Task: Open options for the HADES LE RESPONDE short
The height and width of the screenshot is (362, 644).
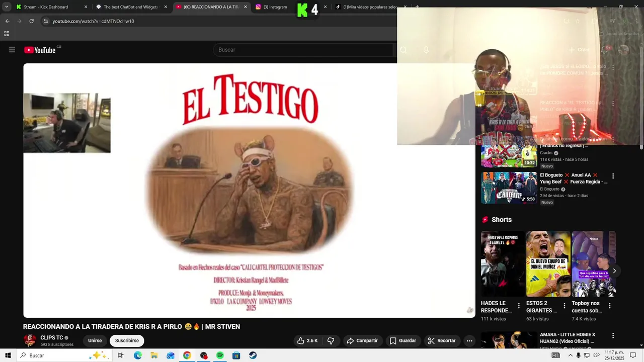Action: (519, 306)
